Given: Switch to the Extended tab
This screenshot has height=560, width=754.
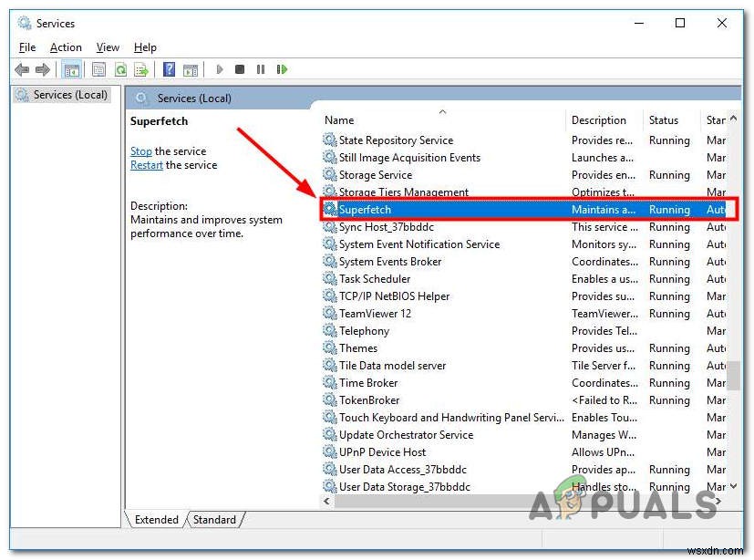Looking at the screenshot, I should click(156, 520).
